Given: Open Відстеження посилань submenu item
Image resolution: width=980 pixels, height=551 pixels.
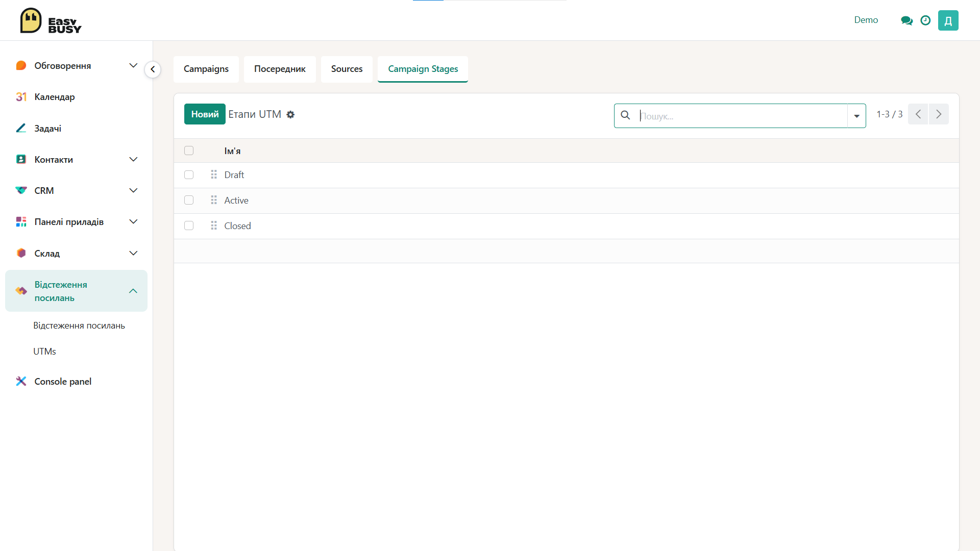Looking at the screenshot, I should click(79, 325).
